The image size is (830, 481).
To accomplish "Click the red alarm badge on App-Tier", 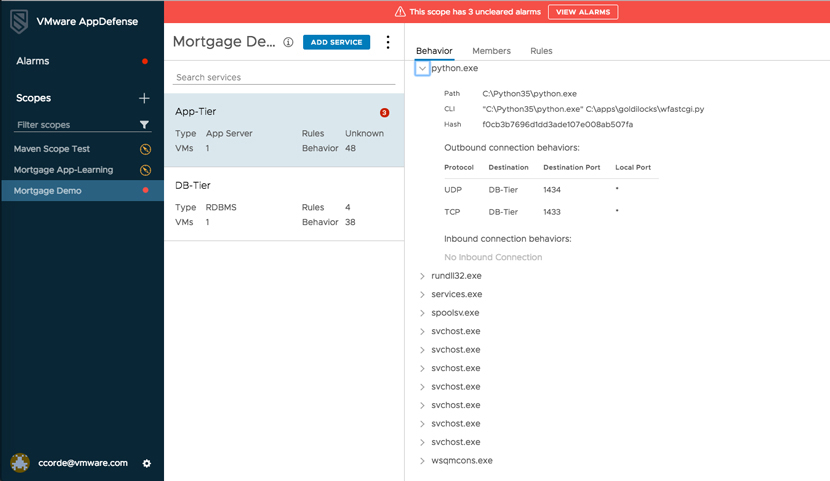I will [384, 113].
